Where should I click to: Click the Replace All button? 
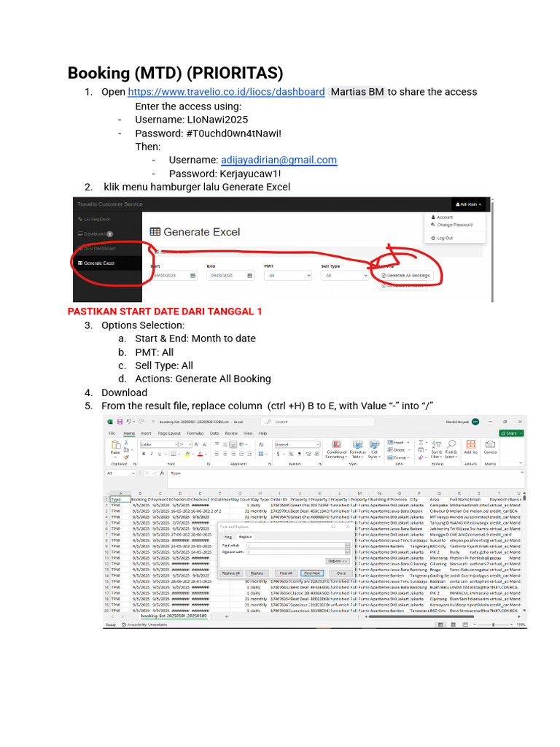pyautogui.click(x=231, y=573)
